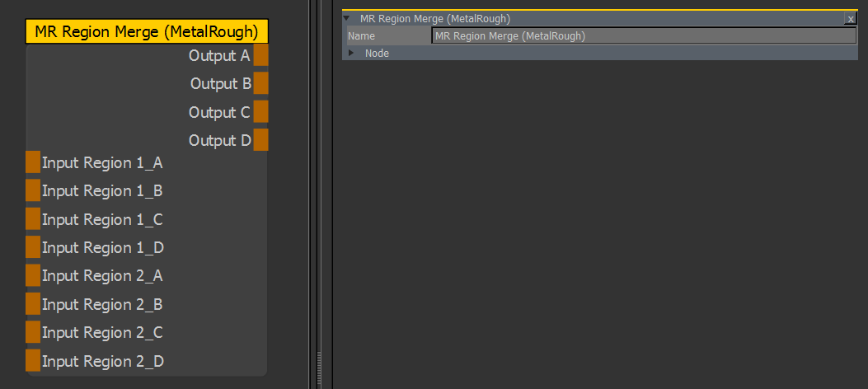
Task: Click the Node section label
Action: click(x=377, y=54)
